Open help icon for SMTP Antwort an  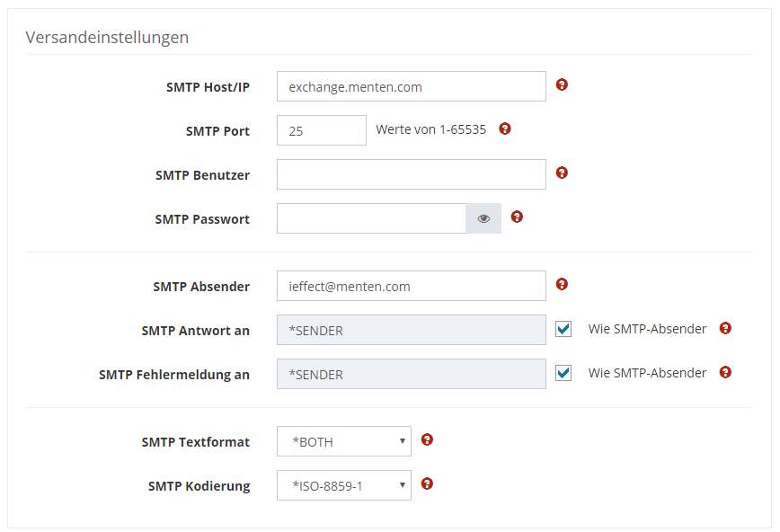click(x=725, y=328)
